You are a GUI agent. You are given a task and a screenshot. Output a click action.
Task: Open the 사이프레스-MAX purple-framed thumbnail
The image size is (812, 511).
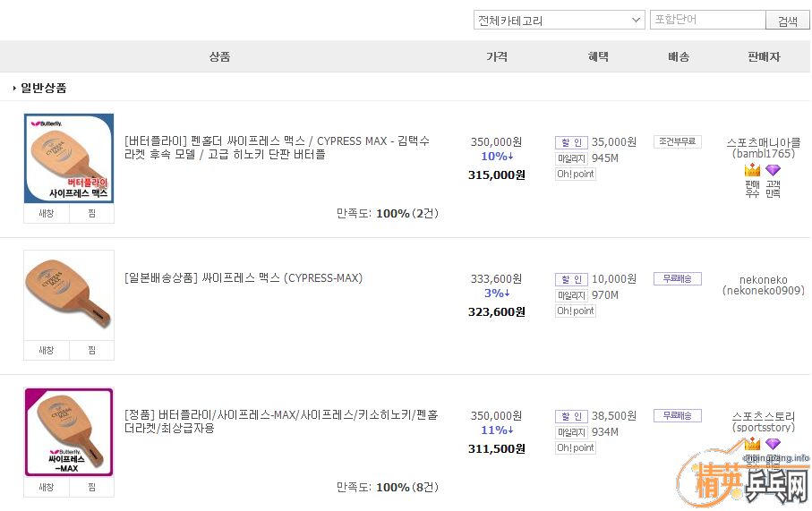[x=69, y=431]
